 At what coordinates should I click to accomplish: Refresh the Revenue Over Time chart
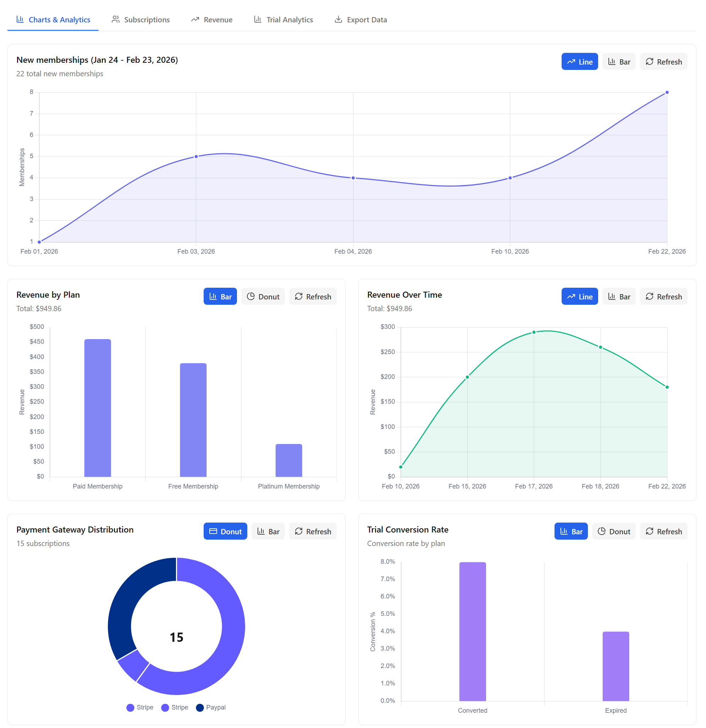click(664, 296)
